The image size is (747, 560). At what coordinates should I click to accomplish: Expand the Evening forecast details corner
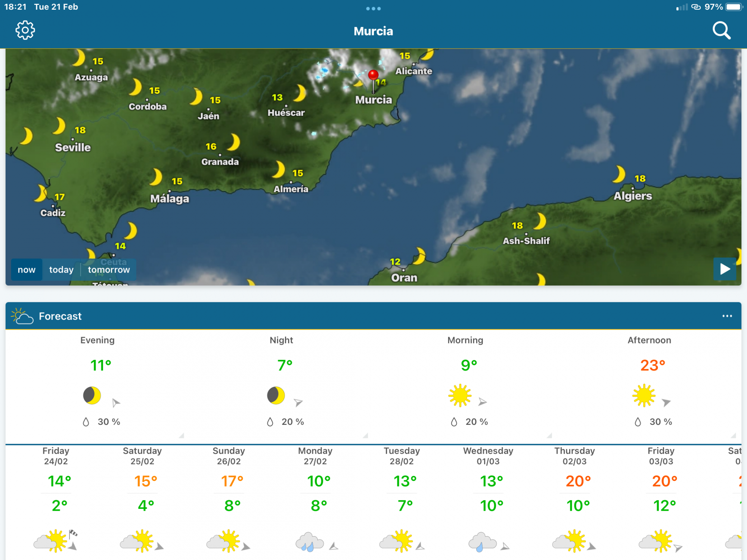click(x=182, y=435)
